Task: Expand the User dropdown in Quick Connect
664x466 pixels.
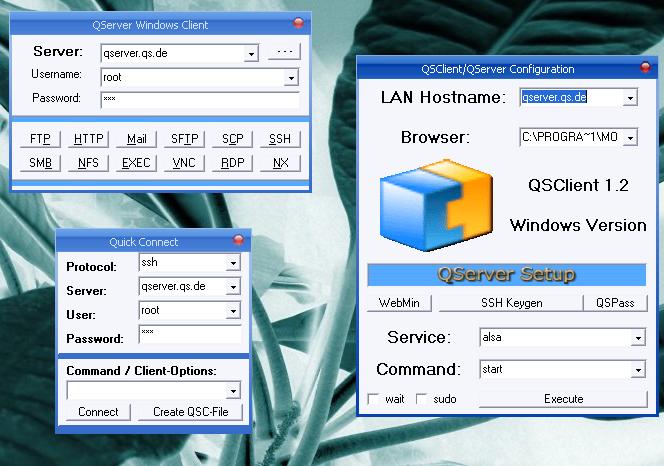Action: (x=233, y=311)
